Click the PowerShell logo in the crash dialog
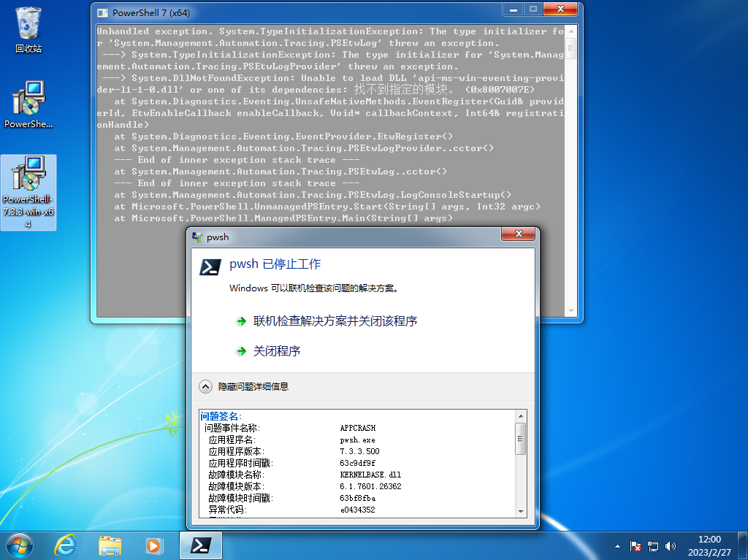Viewport: 748px width, 560px height. (210, 267)
